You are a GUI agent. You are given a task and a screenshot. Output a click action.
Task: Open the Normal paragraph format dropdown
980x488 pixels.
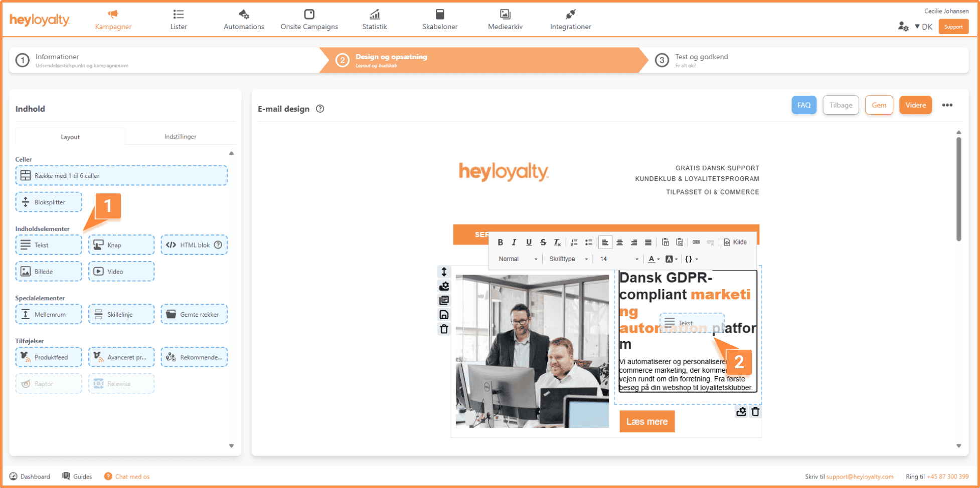pyautogui.click(x=518, y=259)
